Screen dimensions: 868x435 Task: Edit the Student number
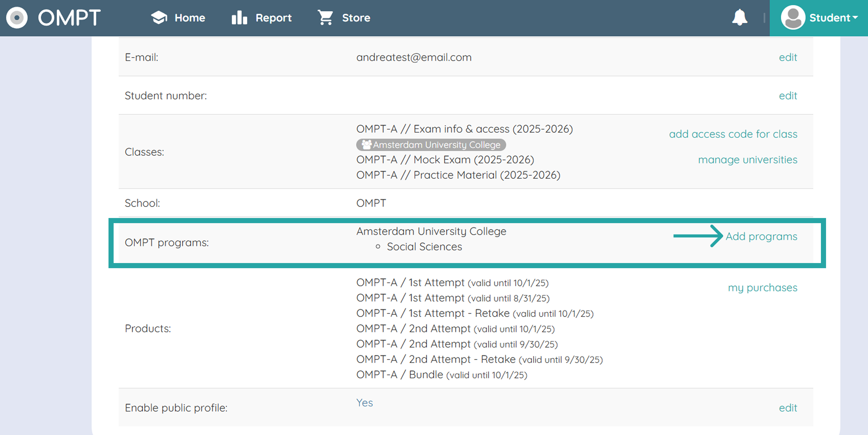tap(788, 96)
